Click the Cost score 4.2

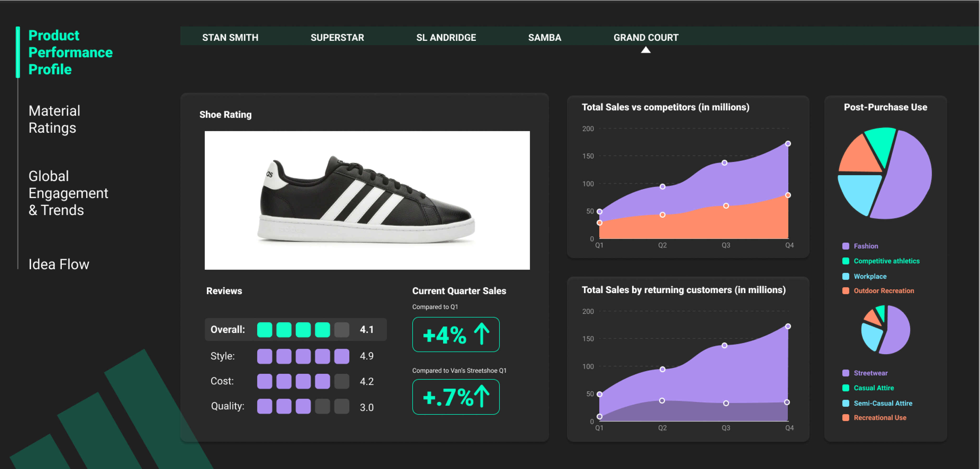pyautogui.click(x=366, y=381)
